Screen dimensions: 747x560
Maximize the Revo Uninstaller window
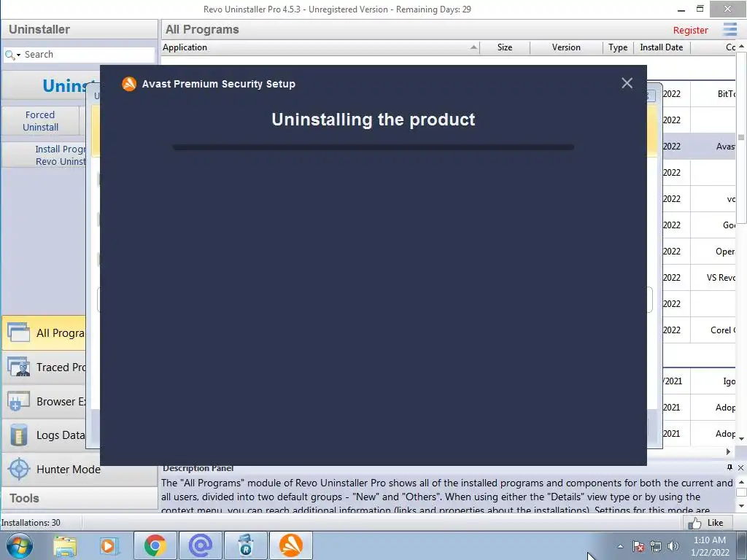pos(700,9)
